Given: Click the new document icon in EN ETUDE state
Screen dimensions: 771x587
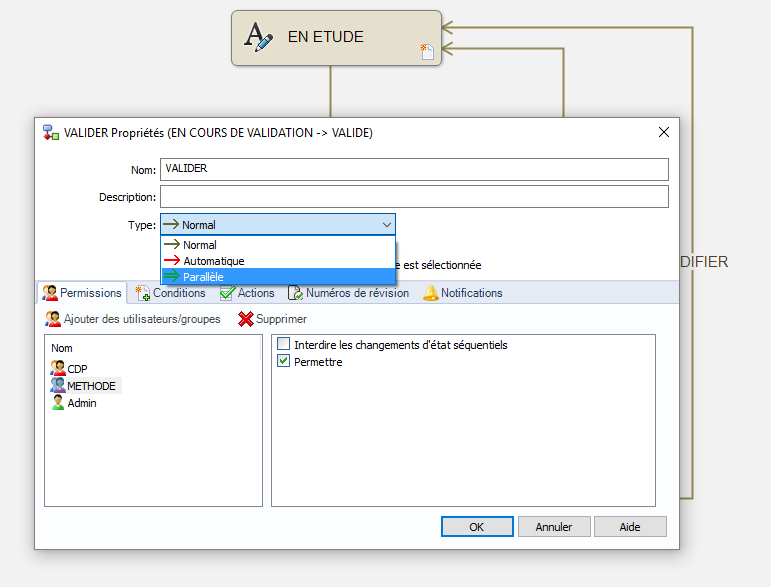Looking at the screenshot, I should [x=427, y=52].
